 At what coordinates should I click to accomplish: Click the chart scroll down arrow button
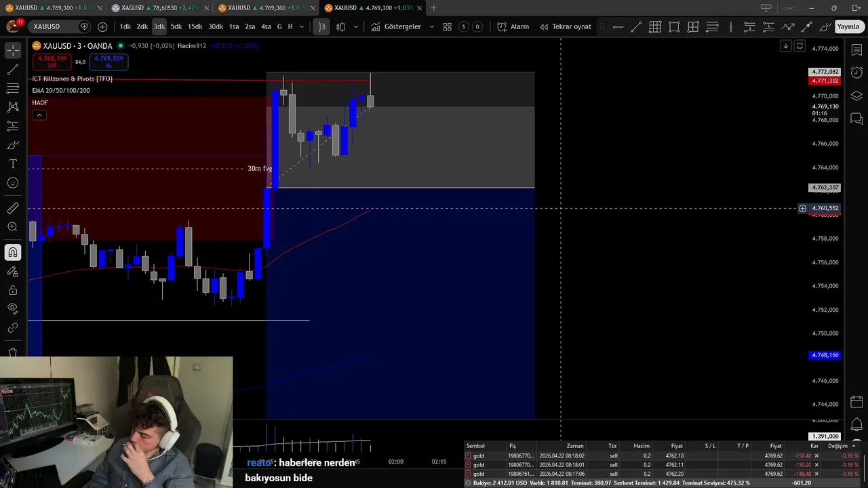[785, 46]
